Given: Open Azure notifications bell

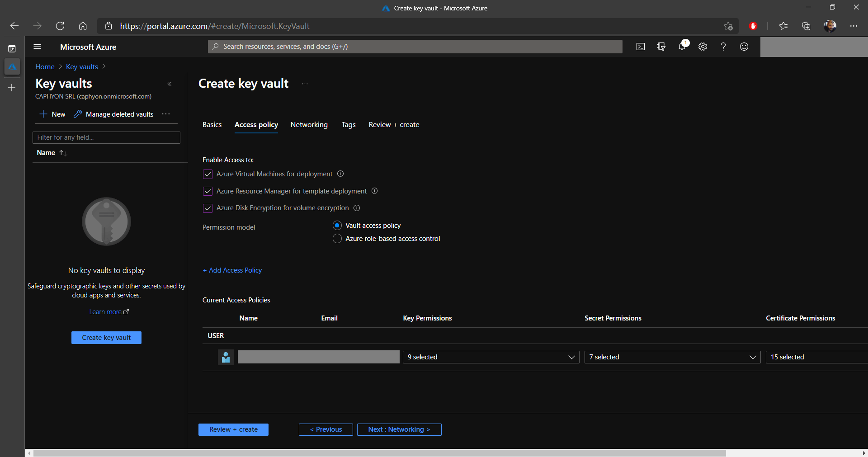Looking at the screenshot, I should pos(682,47).
